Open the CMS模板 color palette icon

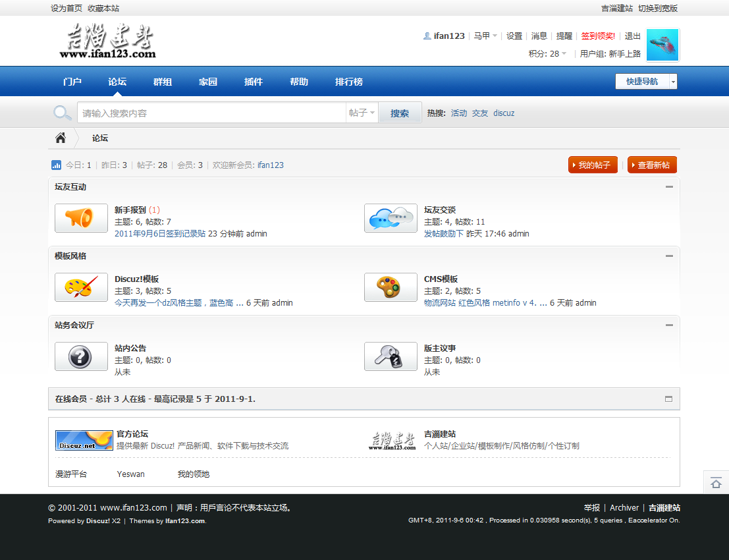tap(391, 287)
